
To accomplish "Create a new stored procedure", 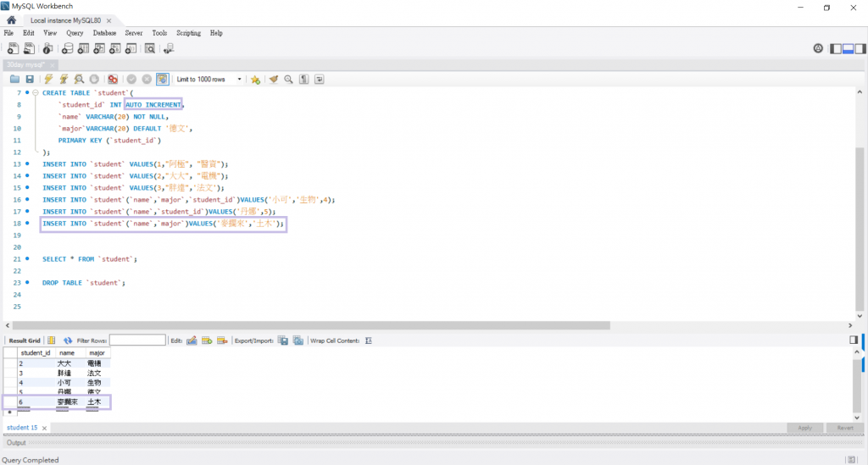I will click(x=114, y=48).
